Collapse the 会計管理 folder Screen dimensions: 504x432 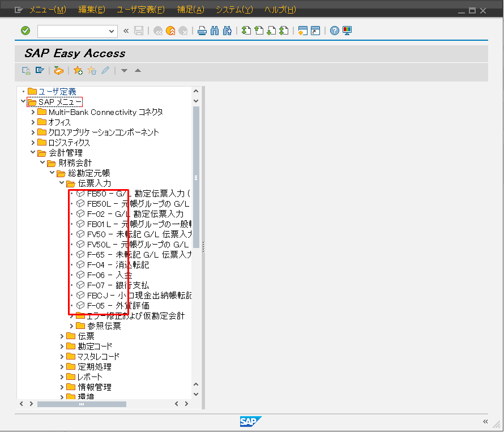pyautogui.click(x=33, y=152)
